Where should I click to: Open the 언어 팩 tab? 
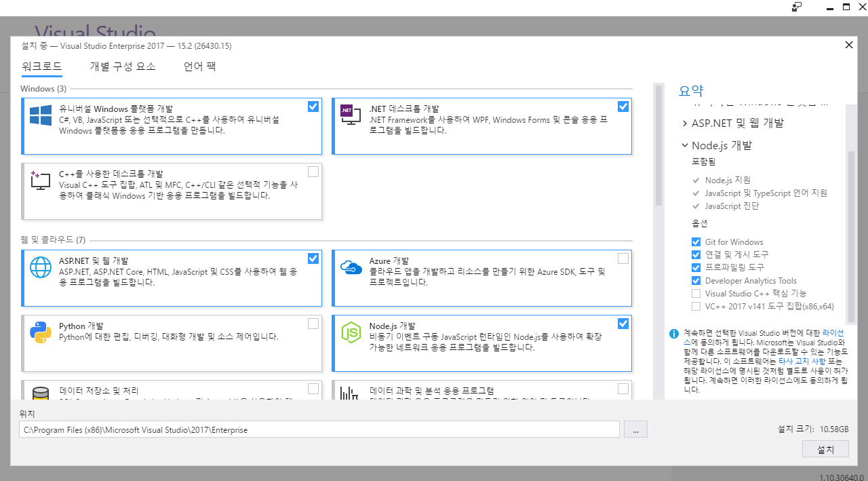pyautogui.click(x=200, y=66)
